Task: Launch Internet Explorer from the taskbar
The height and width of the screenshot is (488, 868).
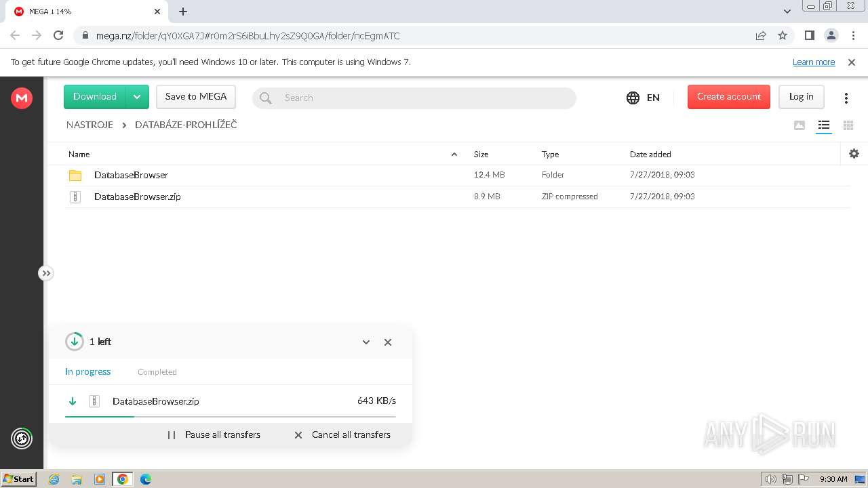Action: point(54,479)
